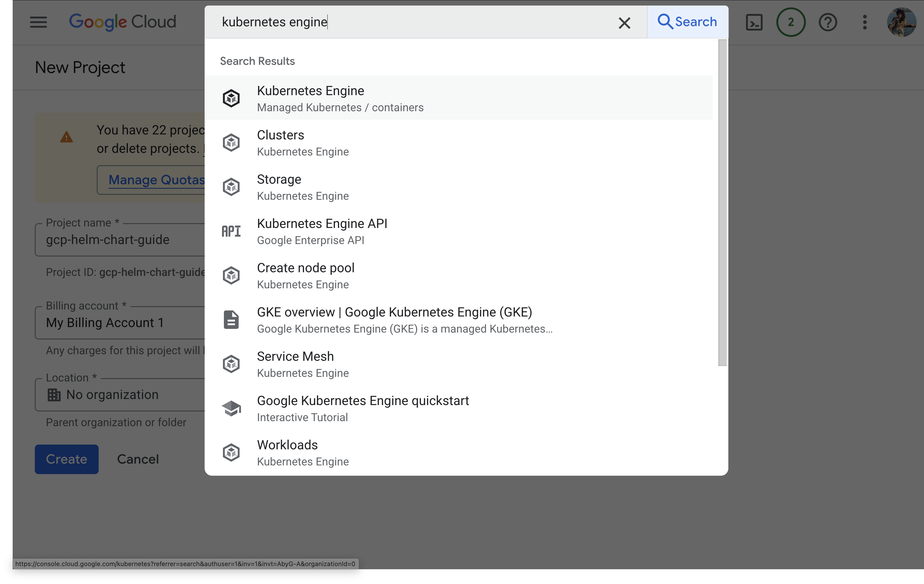Click the blue Create button
Image resolution: width=924 pixels, height=584 pixels.
[66, 459]
